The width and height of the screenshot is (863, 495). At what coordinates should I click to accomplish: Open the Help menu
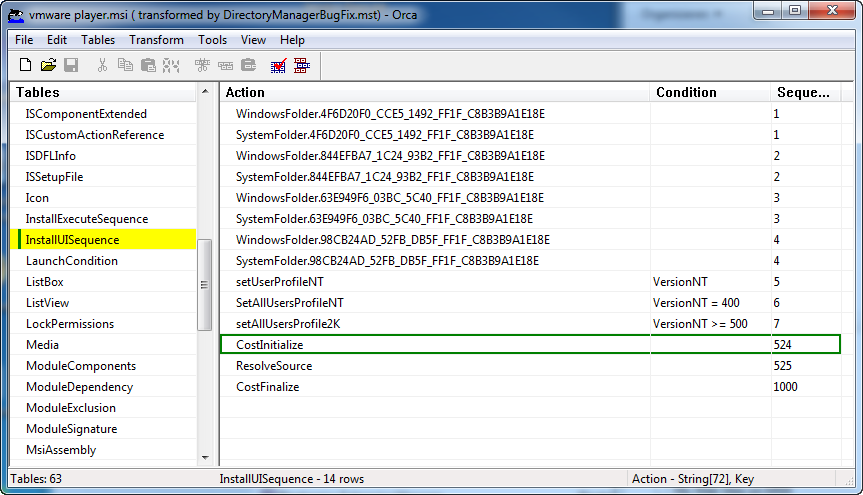pyautogui.click(x=292, y=40)
